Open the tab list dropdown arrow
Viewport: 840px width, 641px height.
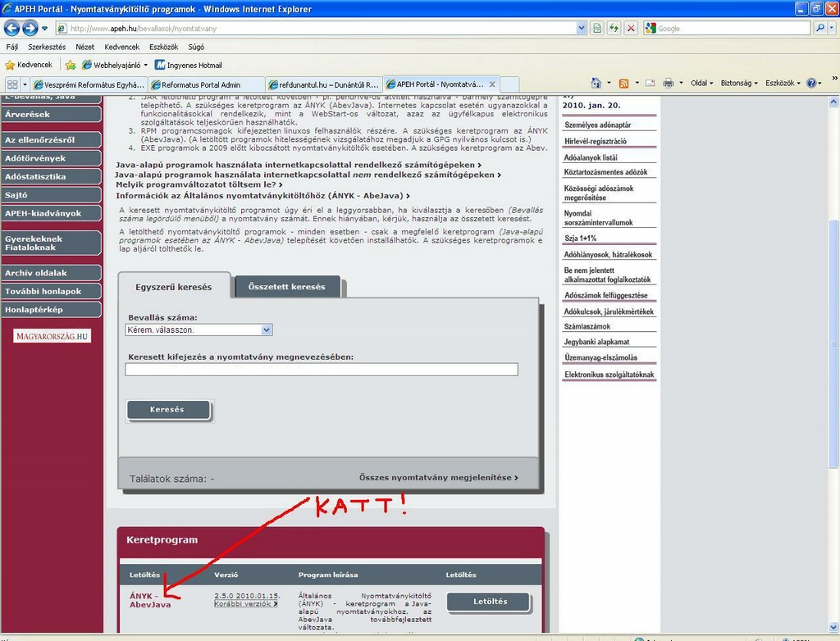click(x=25, y=84)
